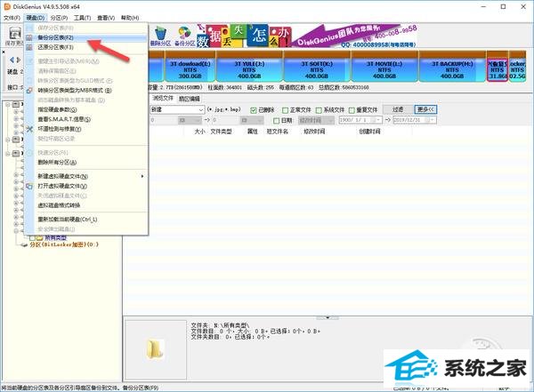Viewport: 534px width, 392px height.
Task: Open the unit dropdown after the maximum size field
Action: coord(252,120)
